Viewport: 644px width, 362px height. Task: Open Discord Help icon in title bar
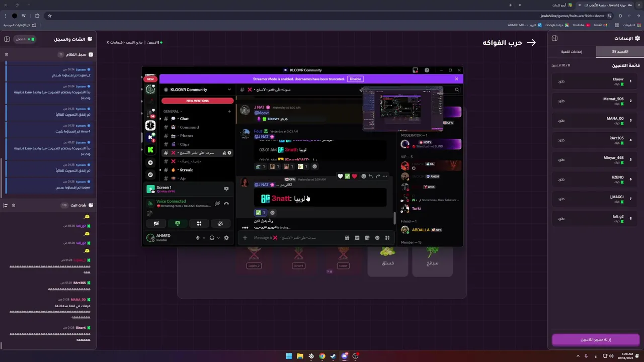[x=427, y=70]
